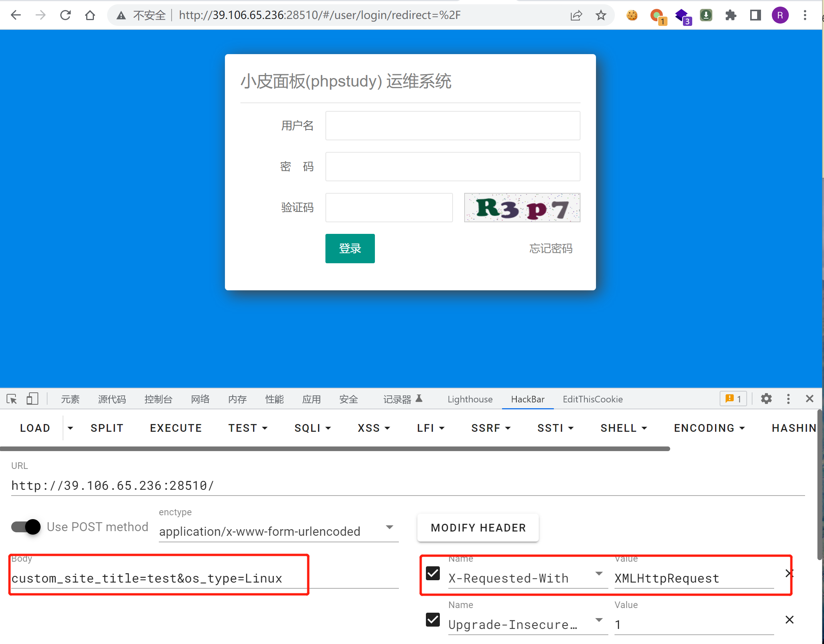Expand the enctype dropdown

(389, 527)
